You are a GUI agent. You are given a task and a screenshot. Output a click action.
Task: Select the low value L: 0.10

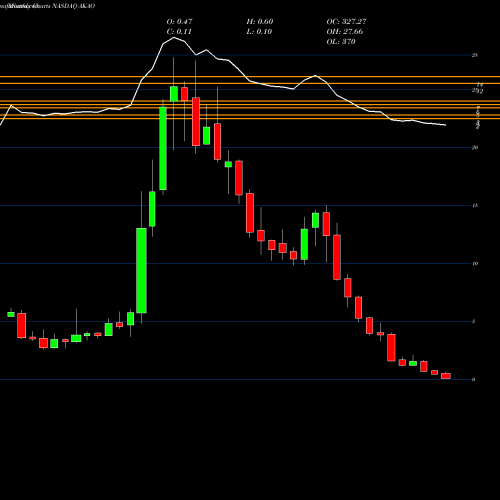click(x=259, y=32)
